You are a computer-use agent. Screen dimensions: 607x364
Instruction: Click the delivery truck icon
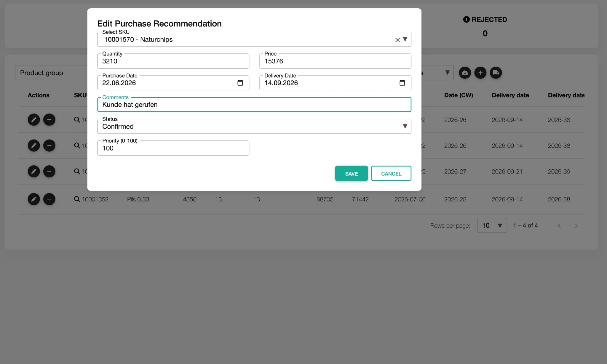(496, 73)
